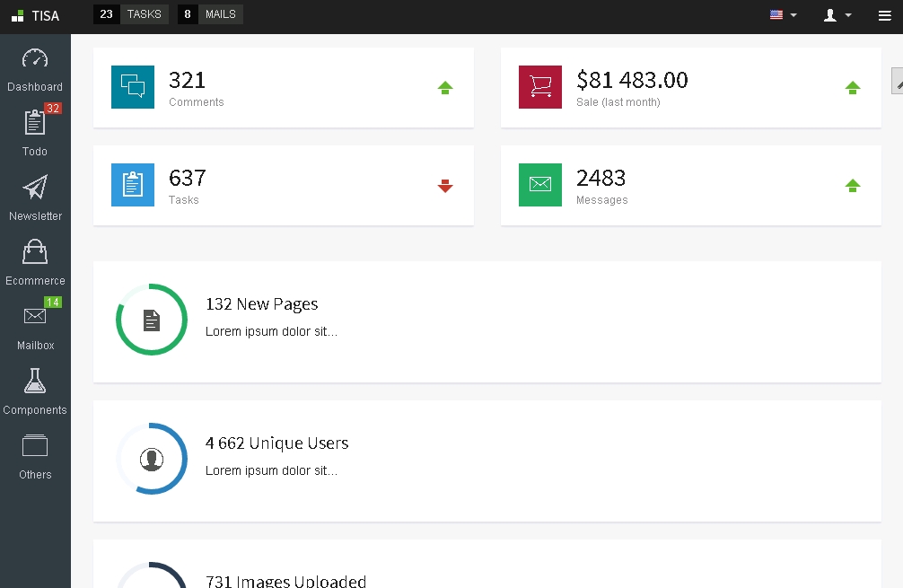This screenshot has width=903, height=588.
Task: Click the 132 New Pages heading
Action: click(261, 304)
